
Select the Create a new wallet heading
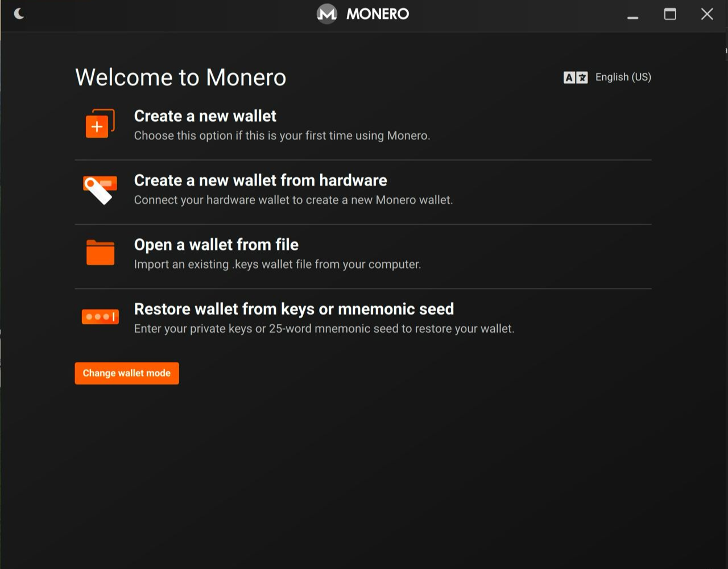tap(205, 116)
